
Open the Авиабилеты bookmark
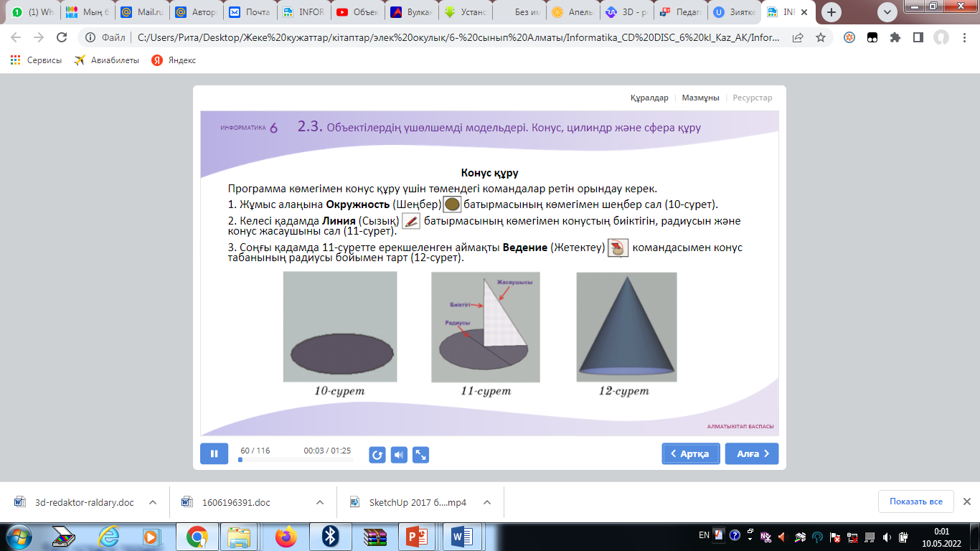pyautogui.click(x=106, y=60)
